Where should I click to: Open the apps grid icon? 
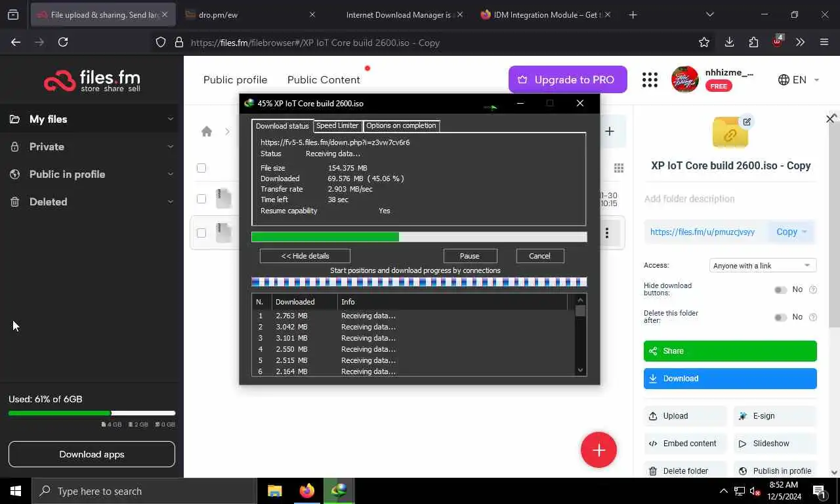click(x=650, y=80)
